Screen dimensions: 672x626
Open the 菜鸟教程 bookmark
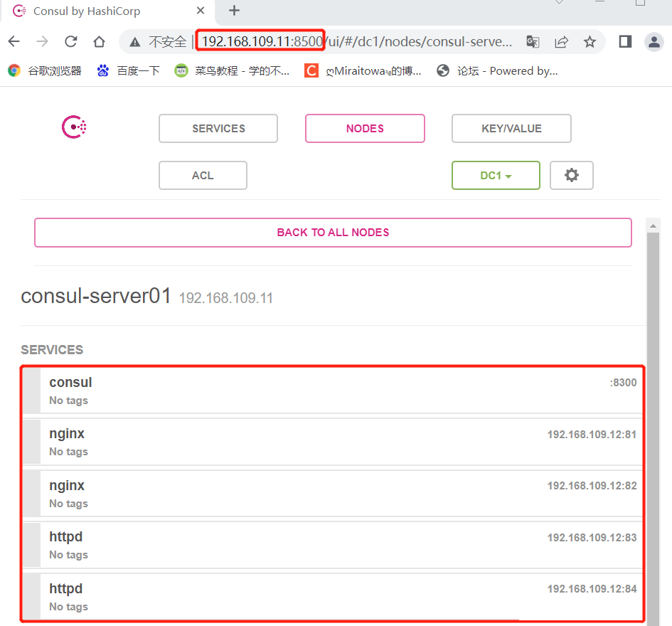(x=232, y=70)
